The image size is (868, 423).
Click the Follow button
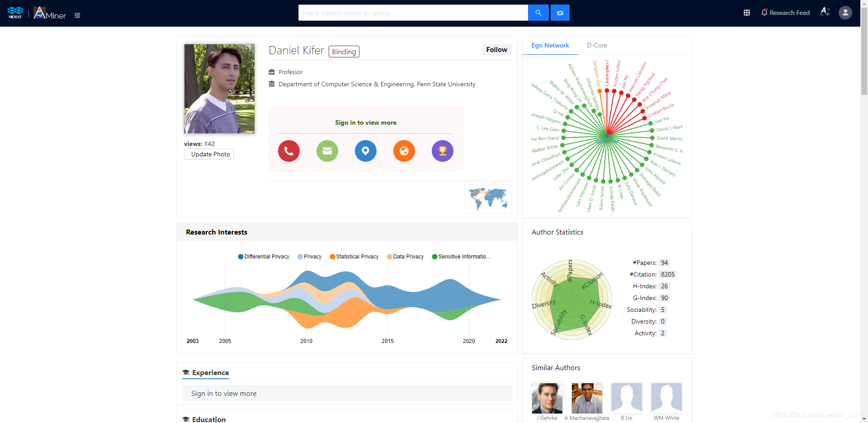497,50
